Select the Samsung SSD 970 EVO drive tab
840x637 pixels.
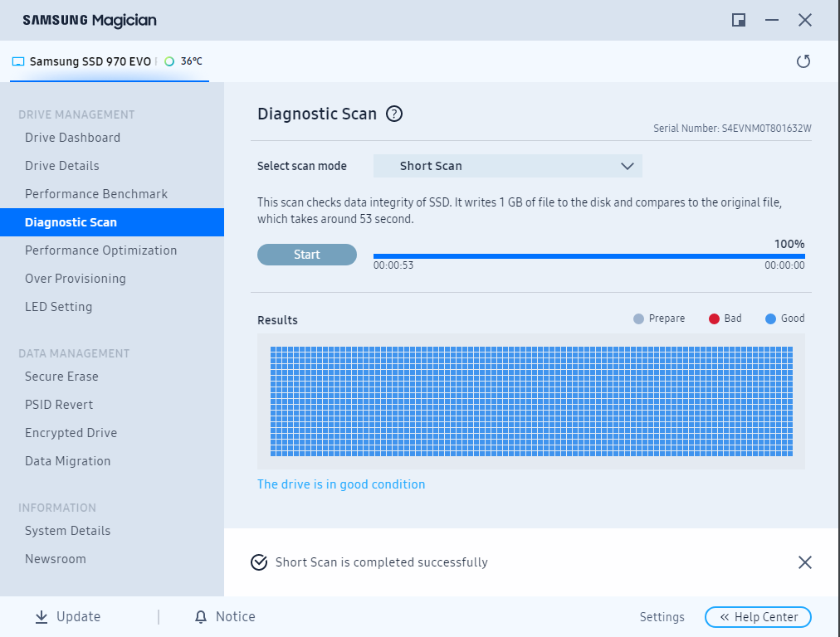coord(110,61)
